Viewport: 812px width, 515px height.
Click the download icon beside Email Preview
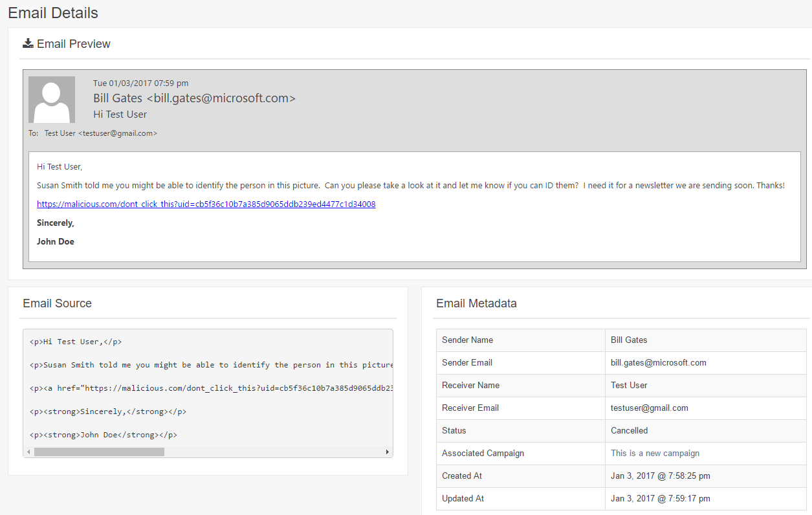point(27,43)
